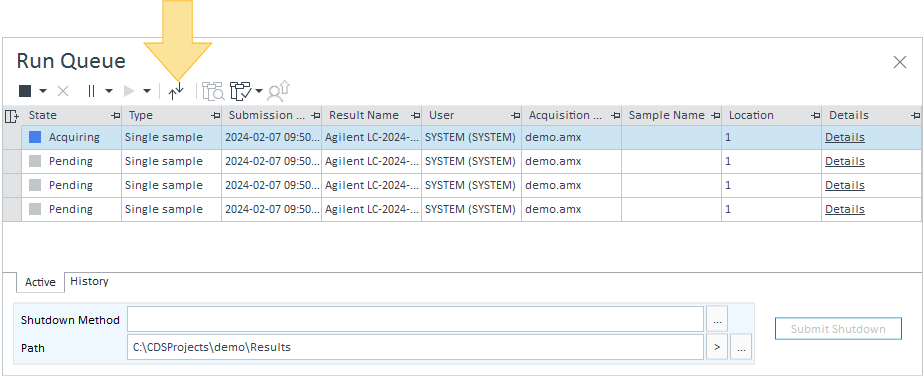Click the browse button beside Shutdown Method

pos(717,319)
